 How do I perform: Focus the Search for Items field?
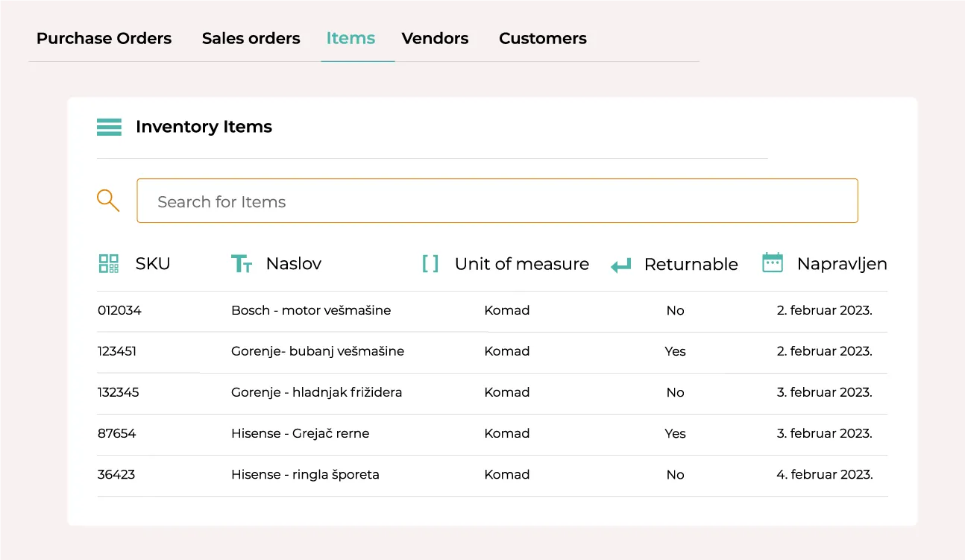pyautogui.click(x=497, y=201)
